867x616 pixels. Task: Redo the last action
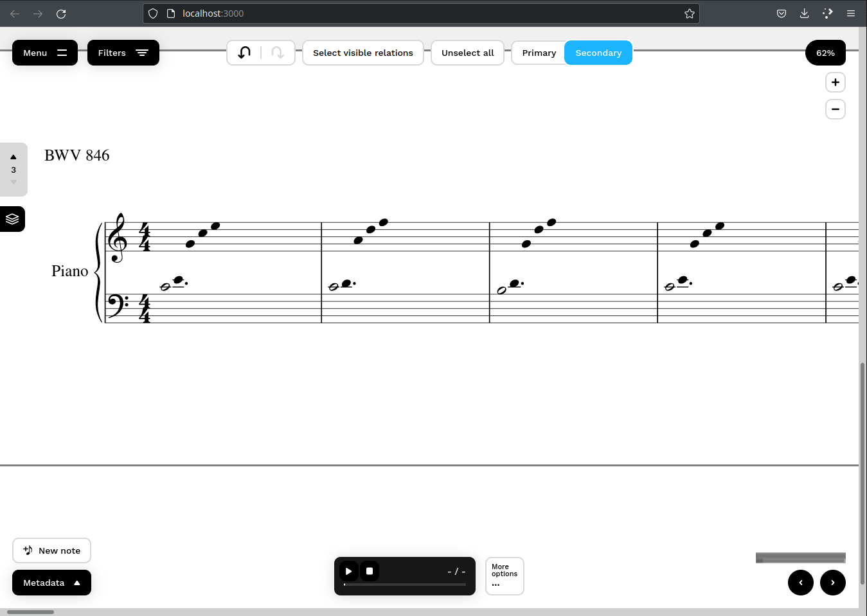click(x=278, y=53)
